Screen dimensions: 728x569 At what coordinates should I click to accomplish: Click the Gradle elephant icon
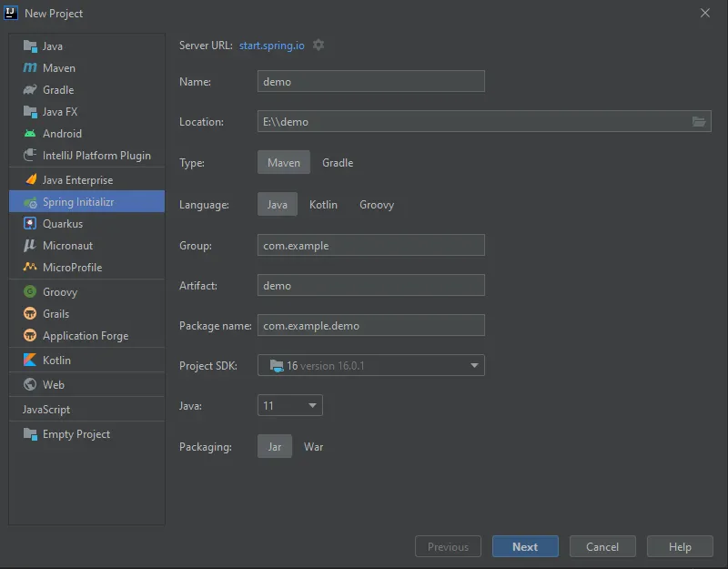coord(30,89)
